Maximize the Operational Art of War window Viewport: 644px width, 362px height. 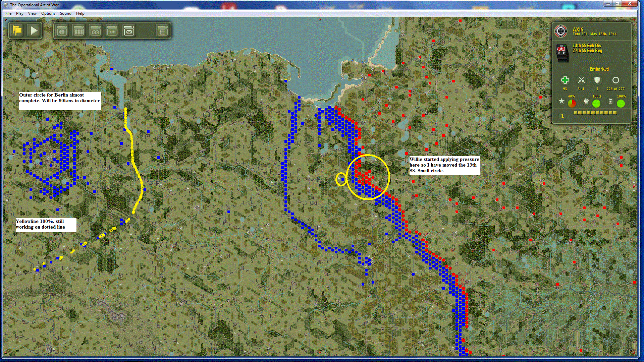[x=617, y=4]
